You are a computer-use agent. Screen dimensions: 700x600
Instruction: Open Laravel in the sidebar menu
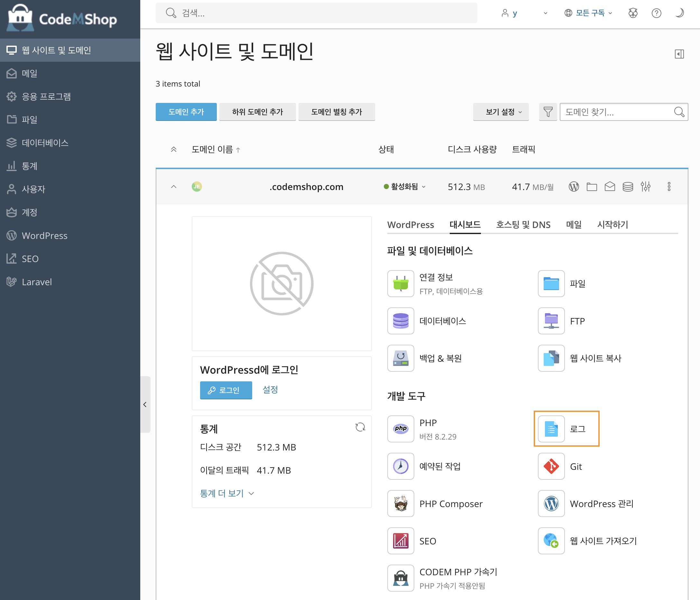coord(36,282)
